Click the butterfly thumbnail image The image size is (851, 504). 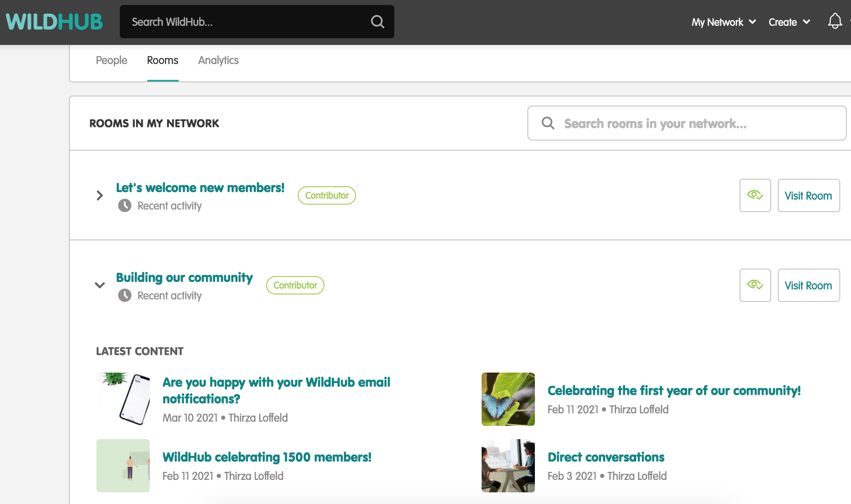[x=508, y=399]
